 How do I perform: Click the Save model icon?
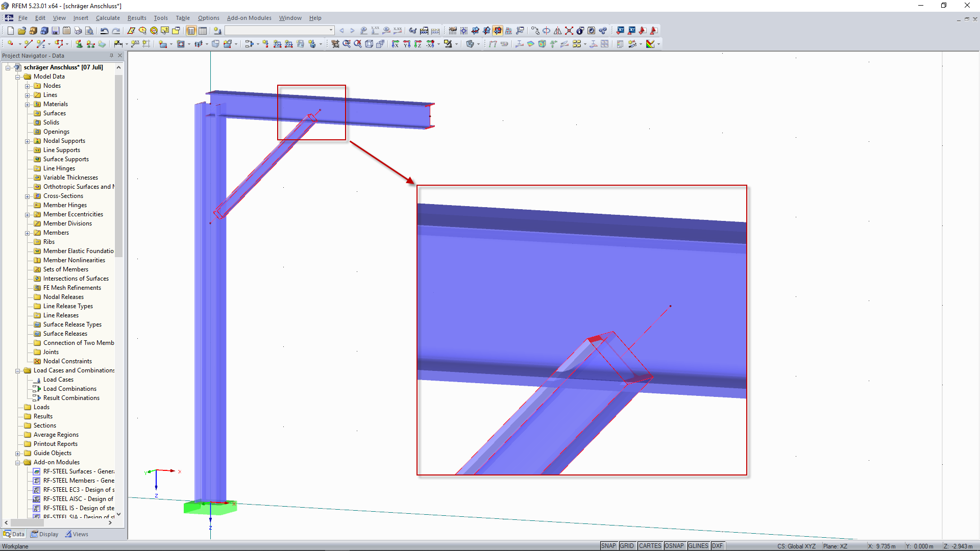pyautogui.click(x=55, y=31)
